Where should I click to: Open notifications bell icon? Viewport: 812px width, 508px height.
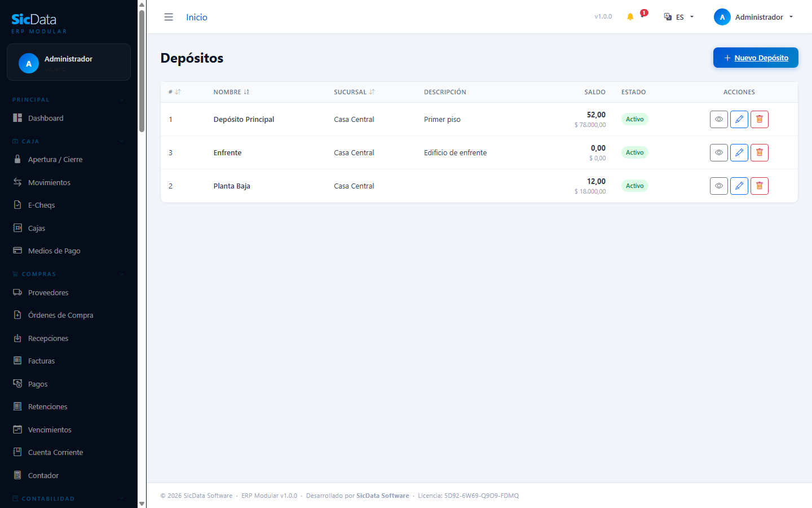[630, 17]
